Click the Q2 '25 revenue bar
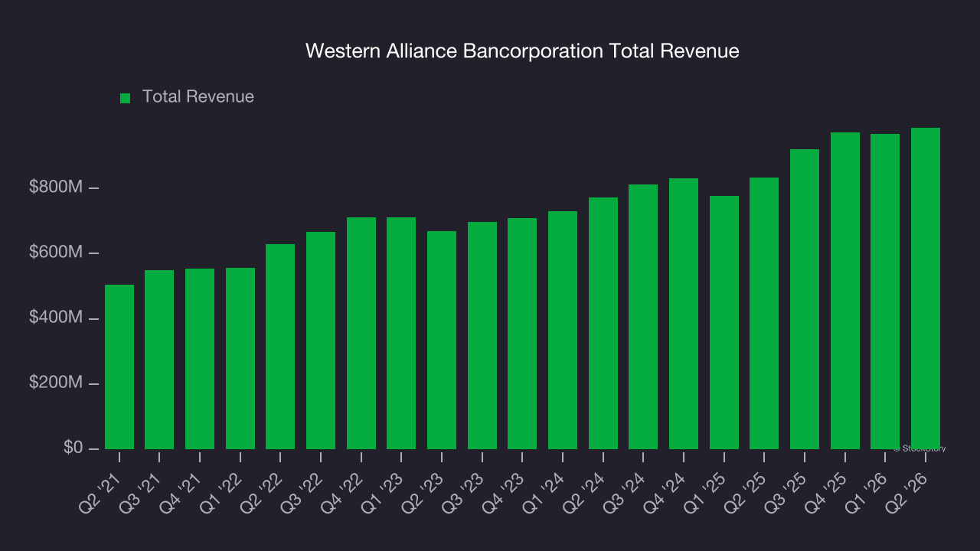Viewport: 980px width, 551px height. [x=764, y=313]
